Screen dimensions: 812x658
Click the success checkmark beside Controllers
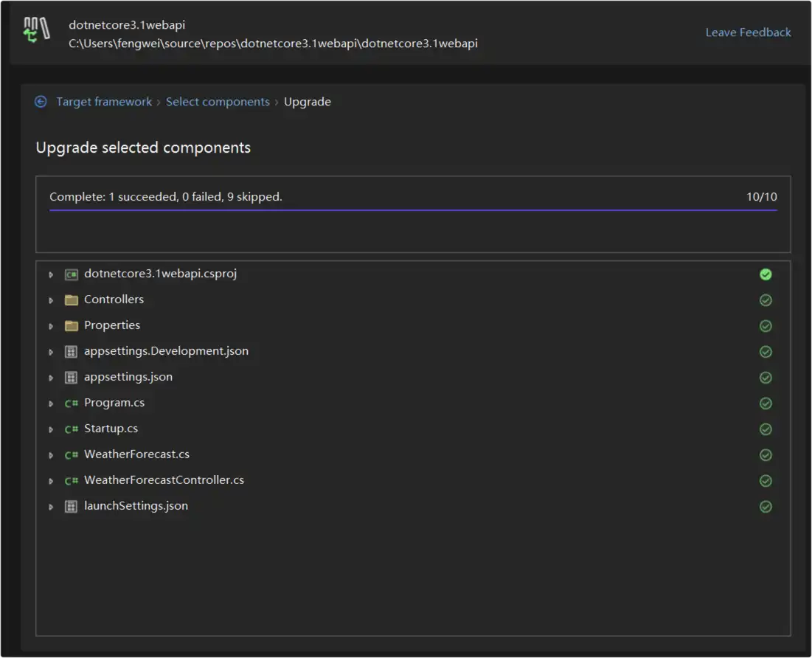coord(766,299)
